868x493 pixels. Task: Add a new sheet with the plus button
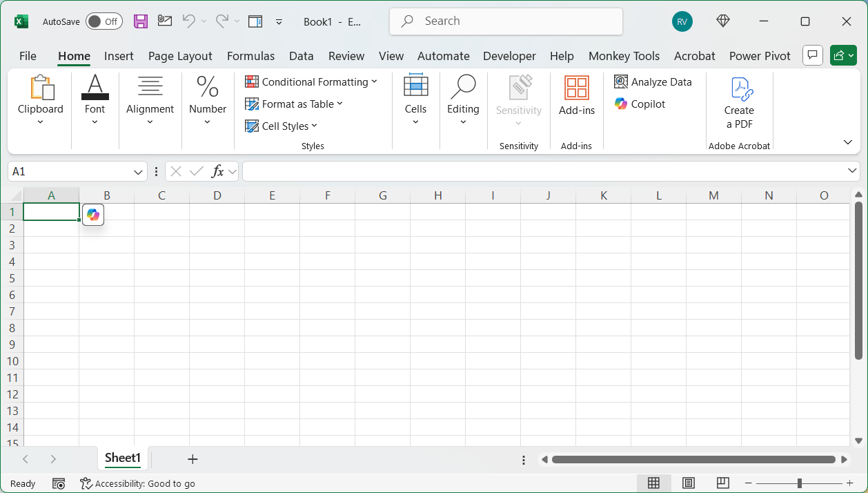point(193,458)
